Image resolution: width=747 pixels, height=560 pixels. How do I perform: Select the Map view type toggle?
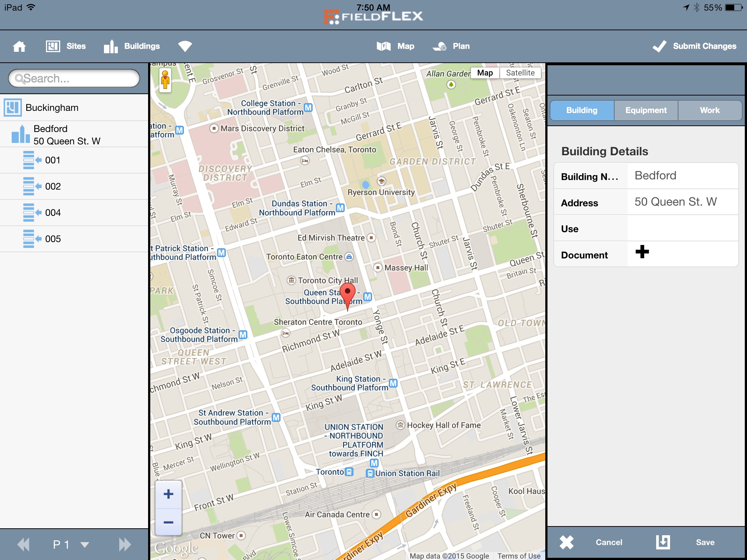[x=485, y=73]
